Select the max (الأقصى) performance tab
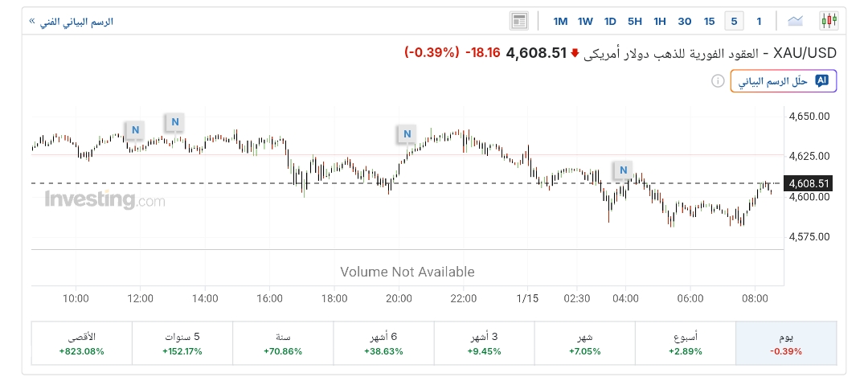This screenshot has width=868, height=381. coord(81,343)
